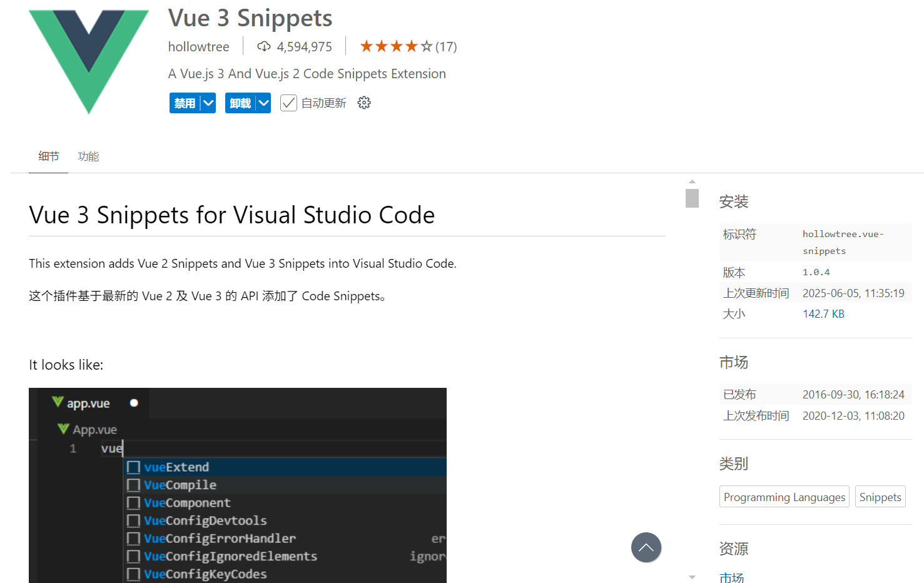
Task: Click the install count 4,594,975
Action: 305,47
